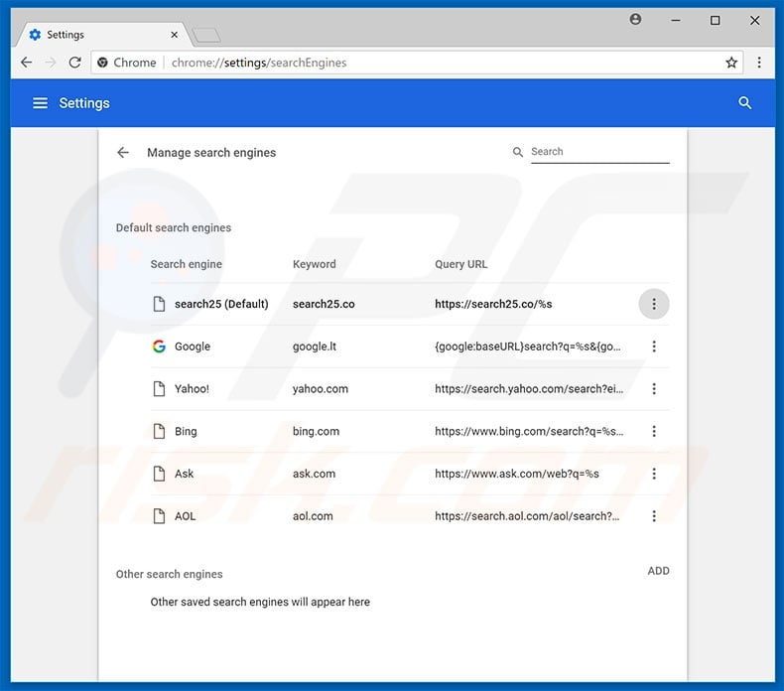Click the search25 page icon
Screen dimensions: 784x691
pos(159,304)
